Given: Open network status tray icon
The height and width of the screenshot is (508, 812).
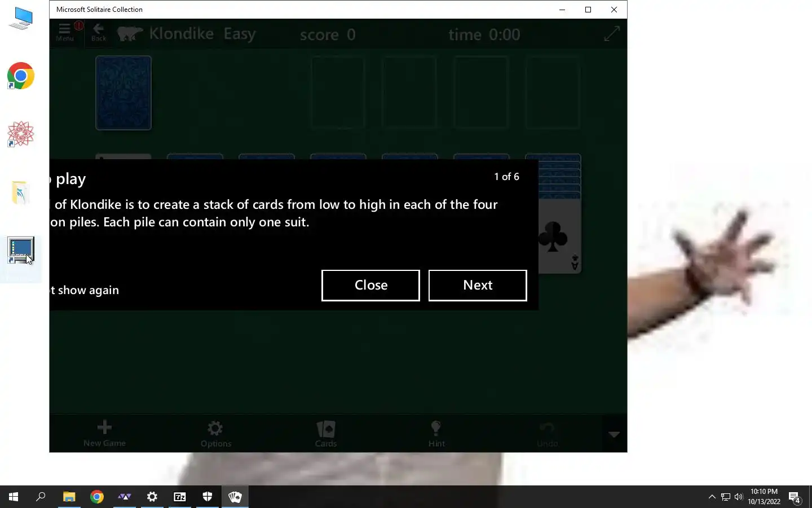Looking at the screenshot, I should 726,497.
